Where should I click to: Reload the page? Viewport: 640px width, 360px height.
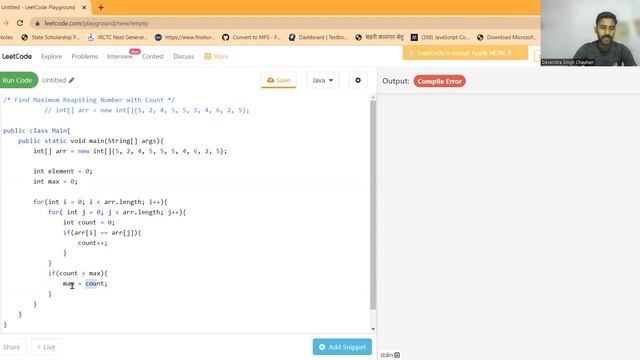20,23
